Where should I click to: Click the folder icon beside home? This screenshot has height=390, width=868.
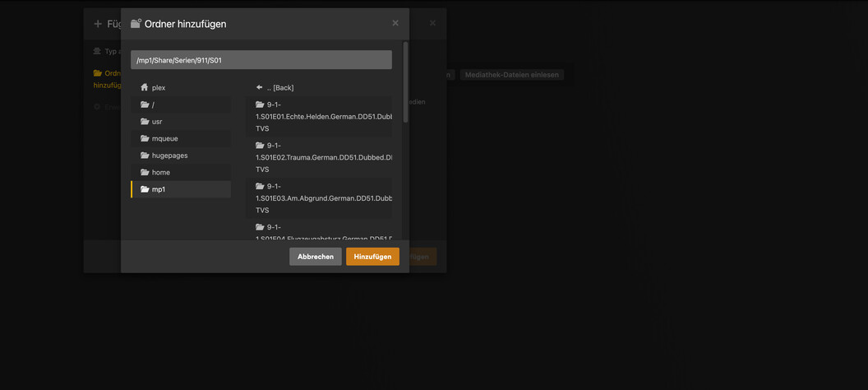(x=145, y=172)
